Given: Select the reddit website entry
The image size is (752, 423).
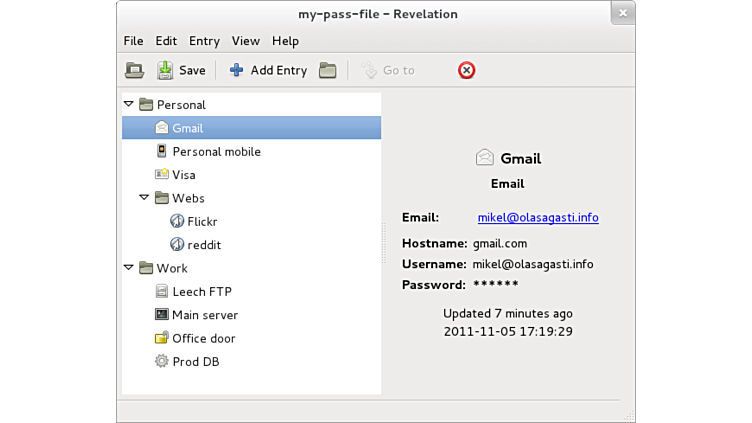Looking at the screenshot, I should click(x=204, y=245).
